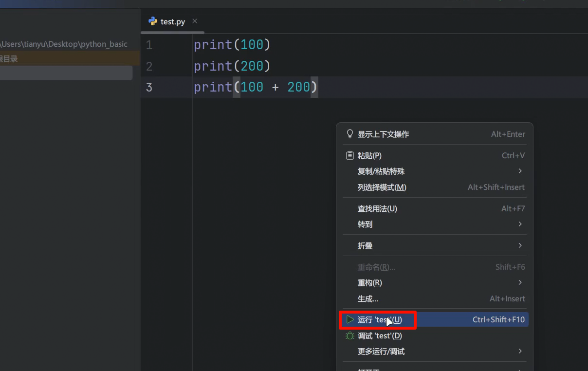
Task: Choose 查找用法(U) in the context menu
Action: click(435, 209)
